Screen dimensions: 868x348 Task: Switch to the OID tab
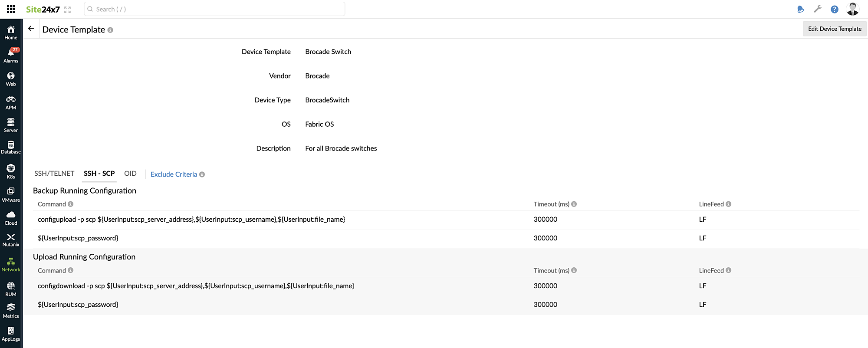tap(130, 174)
